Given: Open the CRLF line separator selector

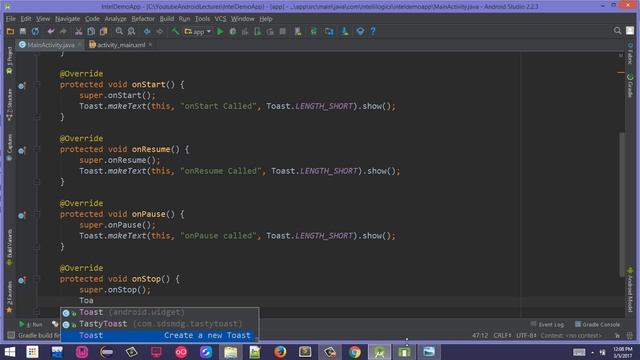Looking at the screenshot, I should 502,336.
